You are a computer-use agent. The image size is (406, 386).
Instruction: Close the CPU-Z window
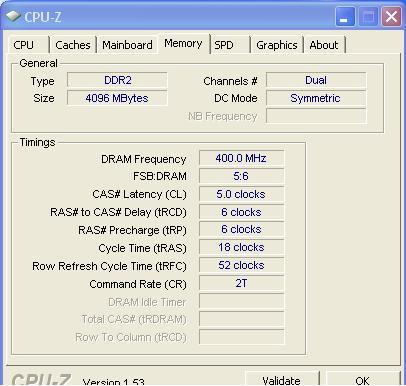point(391,16)
